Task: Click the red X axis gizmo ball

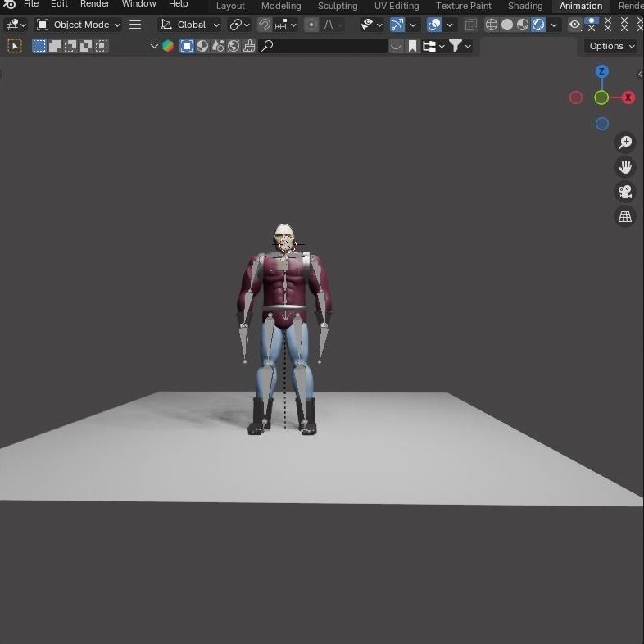Action: [x=628, y=98]
